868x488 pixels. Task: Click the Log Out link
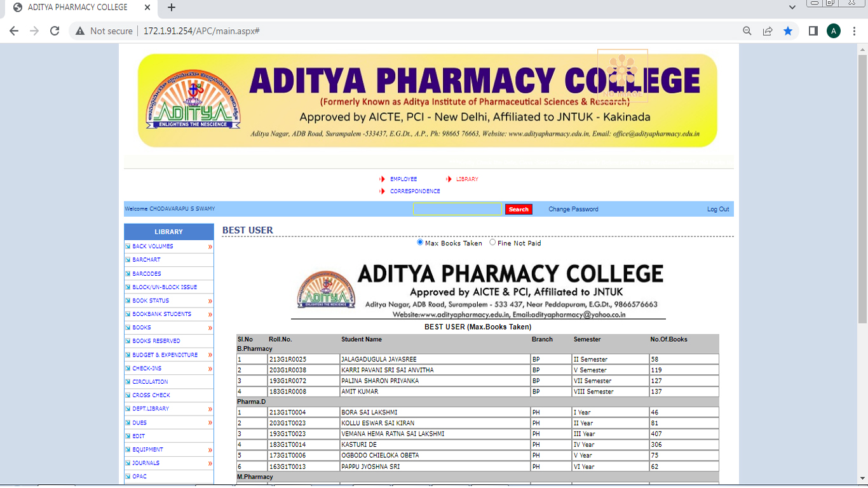[718, 209]
